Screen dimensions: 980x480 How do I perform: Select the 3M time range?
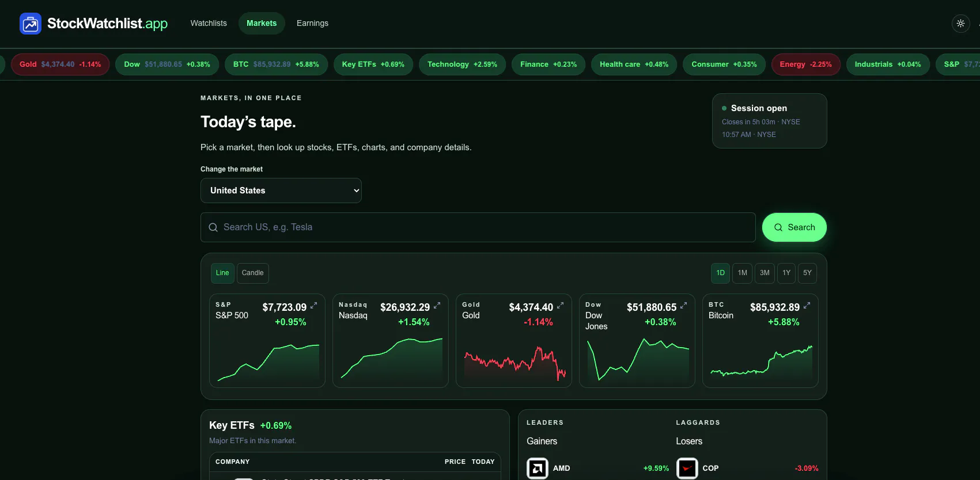765,273
